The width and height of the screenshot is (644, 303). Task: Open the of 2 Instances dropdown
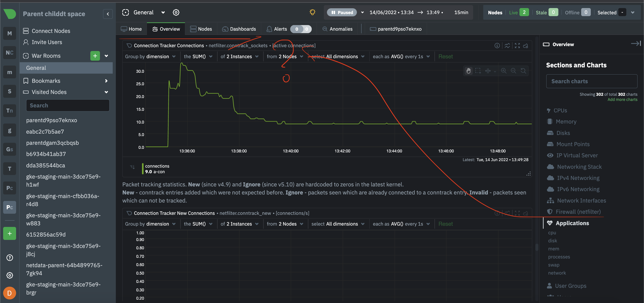click(x=239, y=56)
